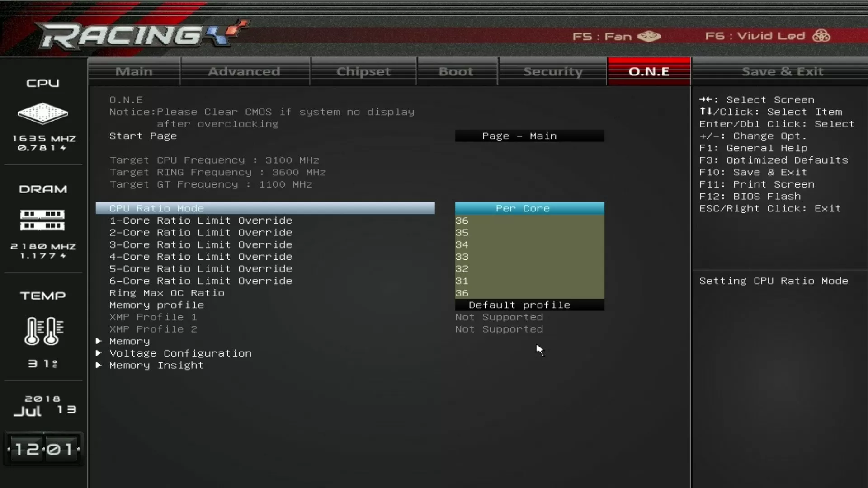Open the CPU Ratio Mode Per Core dropdown
Screen dimensions: 868x488
click(x=529, y=208)
